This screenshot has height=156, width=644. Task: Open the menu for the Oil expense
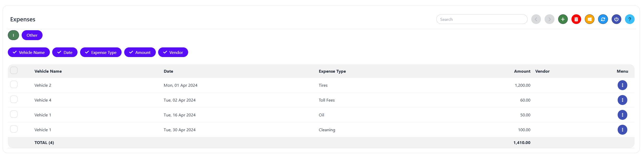click(622, 115)
